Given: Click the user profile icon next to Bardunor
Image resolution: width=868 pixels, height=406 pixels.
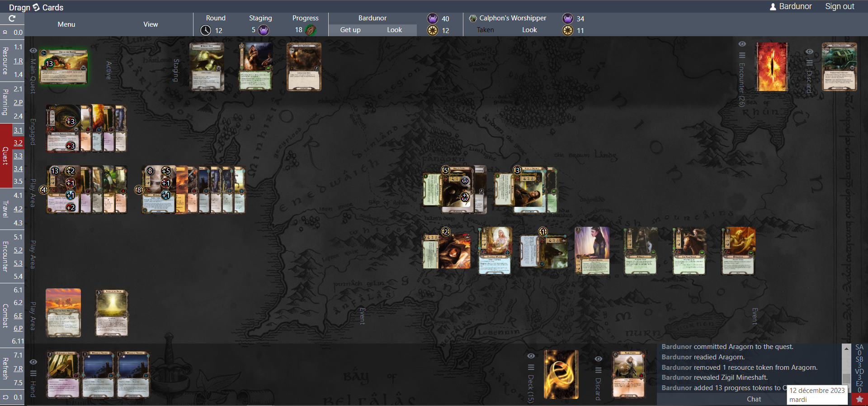Looking at the screenshot, I should [x=773, y=7].
